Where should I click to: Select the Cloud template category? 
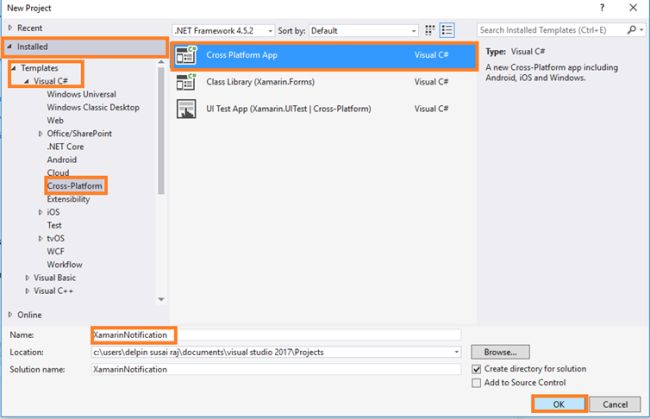click(x=58, y=172)
